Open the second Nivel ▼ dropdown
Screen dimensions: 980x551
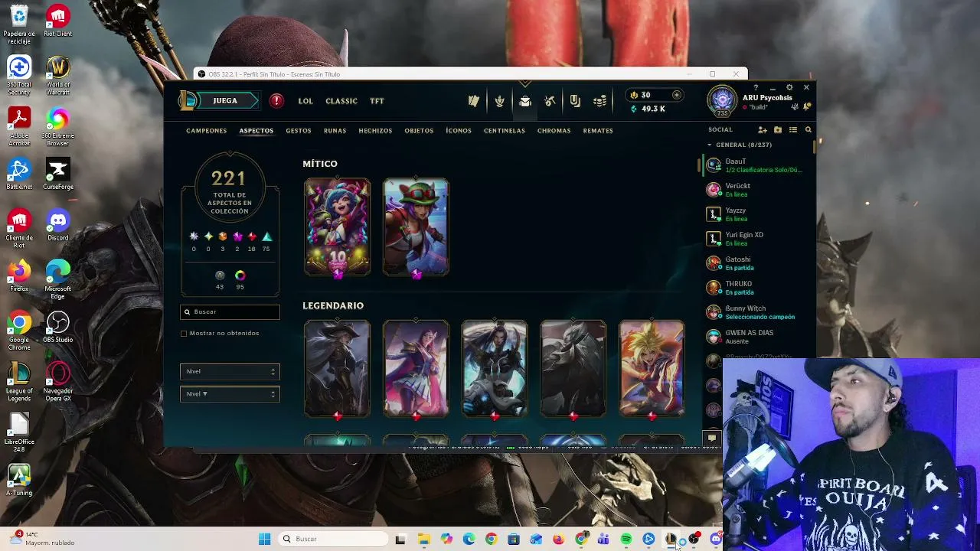[x=230, y=394]
